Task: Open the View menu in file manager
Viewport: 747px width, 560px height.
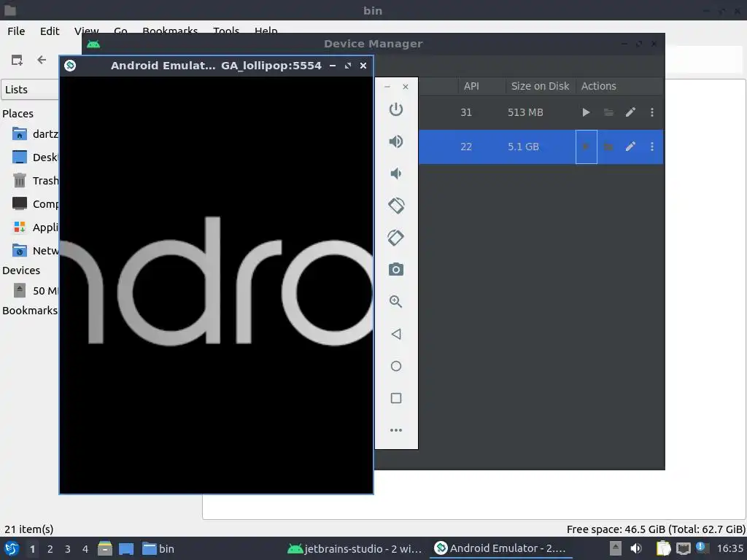Action: pyautogui.click(x=86, y=31)
